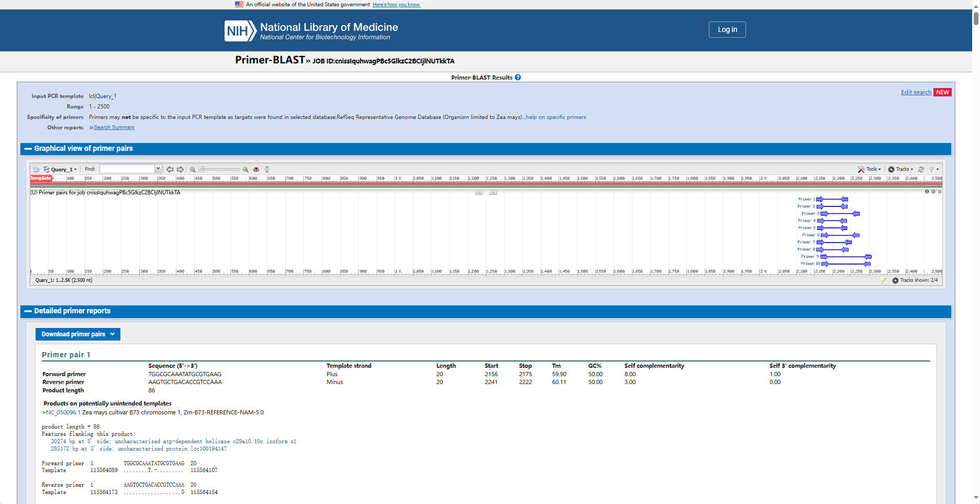
Task: Click the left mini track control button
Action: coord(479,192)
